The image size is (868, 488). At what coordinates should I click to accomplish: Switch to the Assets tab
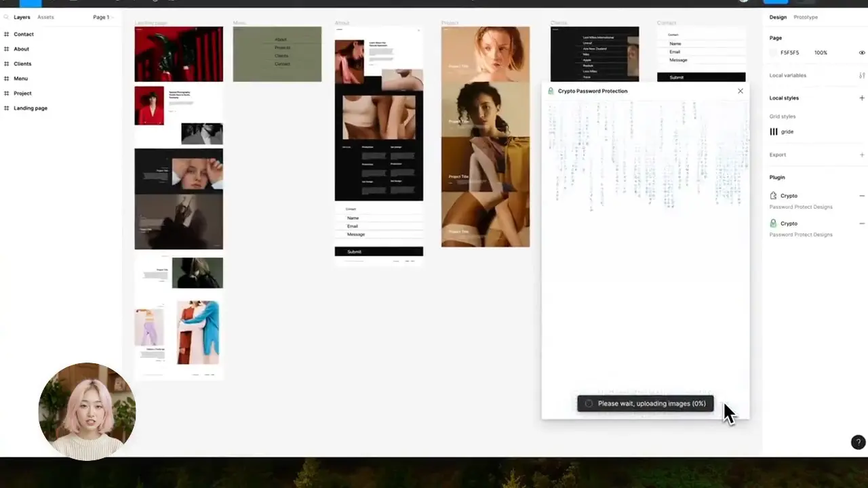tap(45, 17)
